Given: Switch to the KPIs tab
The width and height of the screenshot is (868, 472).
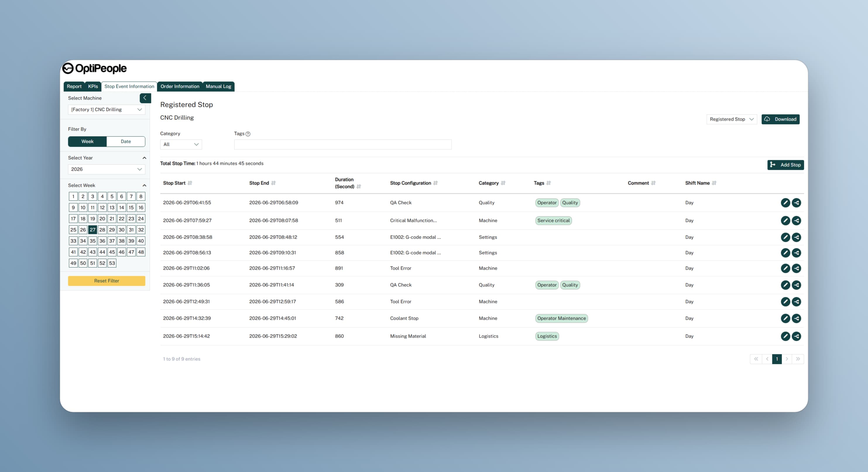Looking at the screenshot, I should (93, 87).
